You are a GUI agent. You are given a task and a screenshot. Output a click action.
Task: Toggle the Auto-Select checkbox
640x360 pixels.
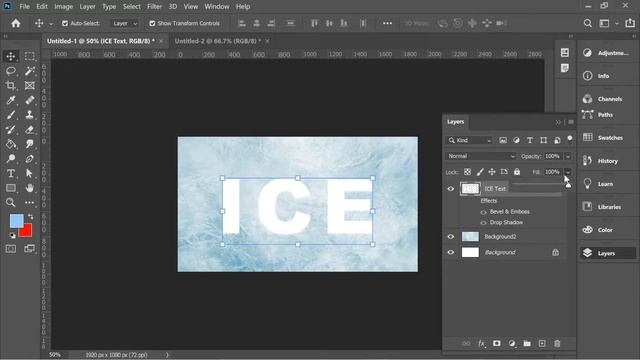click(x=65, y=23)
